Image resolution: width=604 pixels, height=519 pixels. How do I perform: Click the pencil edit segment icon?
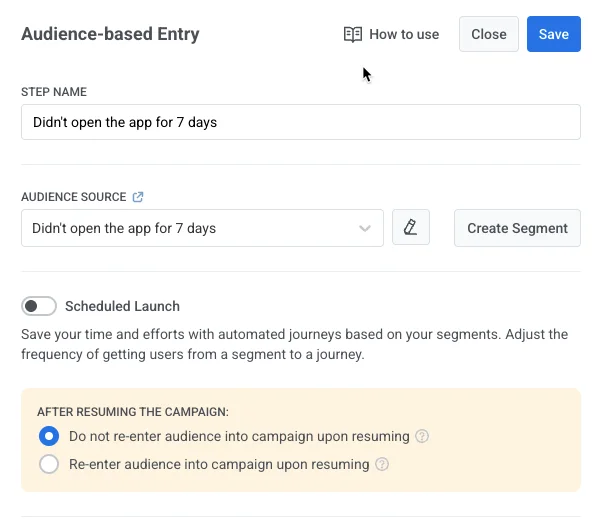(410, 227)
